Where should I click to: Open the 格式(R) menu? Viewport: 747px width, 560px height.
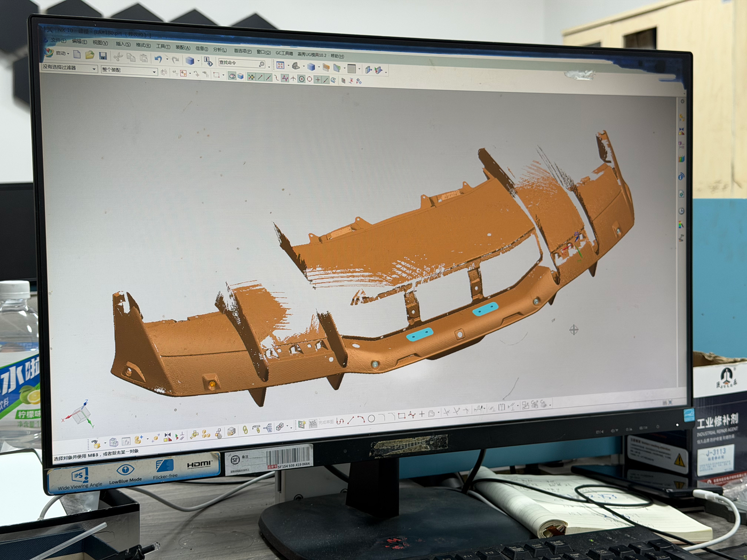point(143,45)
